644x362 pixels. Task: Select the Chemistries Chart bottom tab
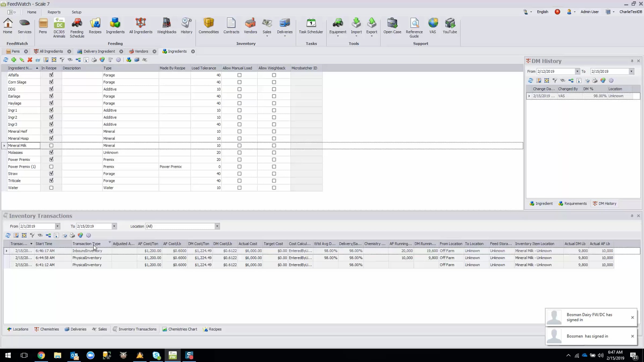180,329
